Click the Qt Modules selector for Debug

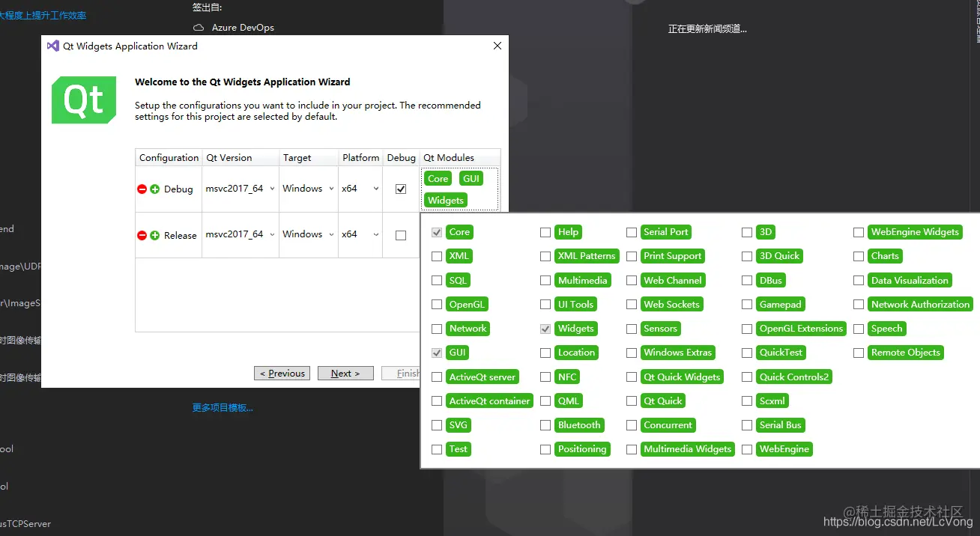click(x=459, y=189)
